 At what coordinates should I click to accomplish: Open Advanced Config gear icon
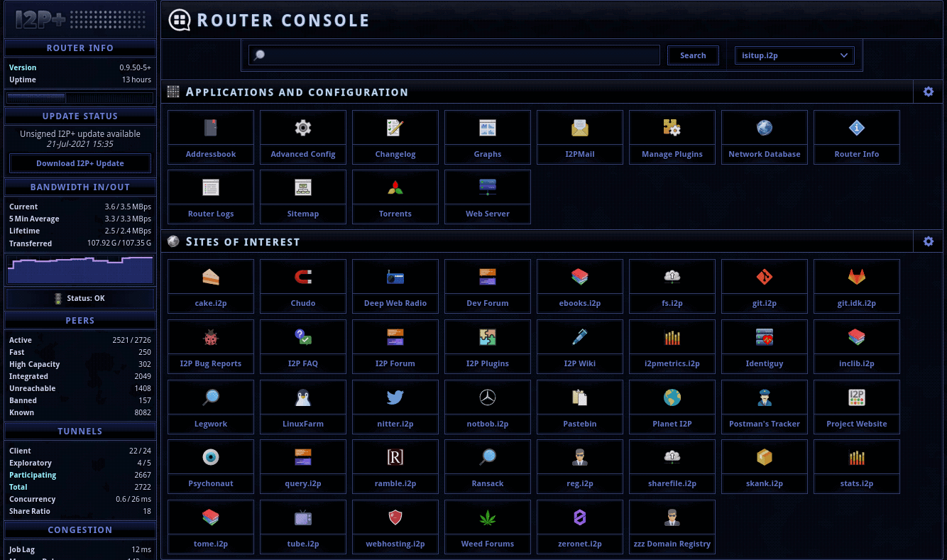pyautogui.click(x=303, y=128)
